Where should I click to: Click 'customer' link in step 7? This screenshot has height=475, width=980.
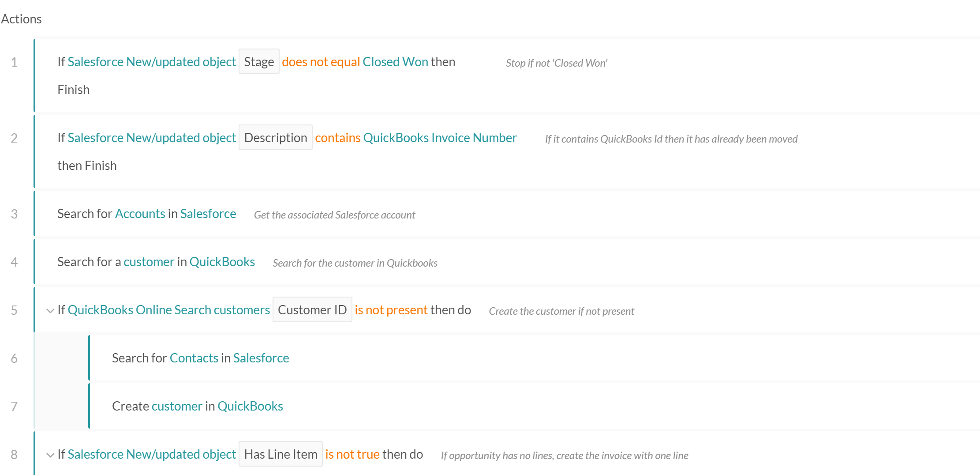(177, 407)
